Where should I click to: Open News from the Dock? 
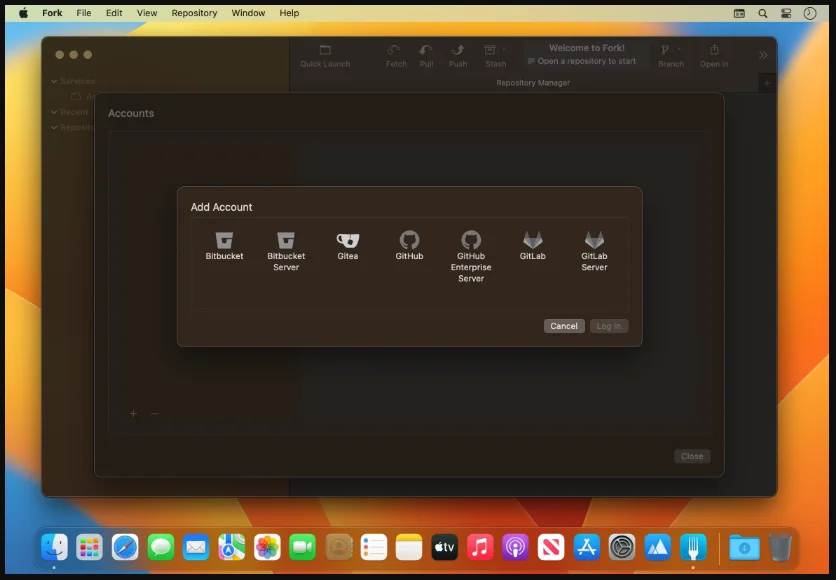pyautogui.click(x=551, y=547)
